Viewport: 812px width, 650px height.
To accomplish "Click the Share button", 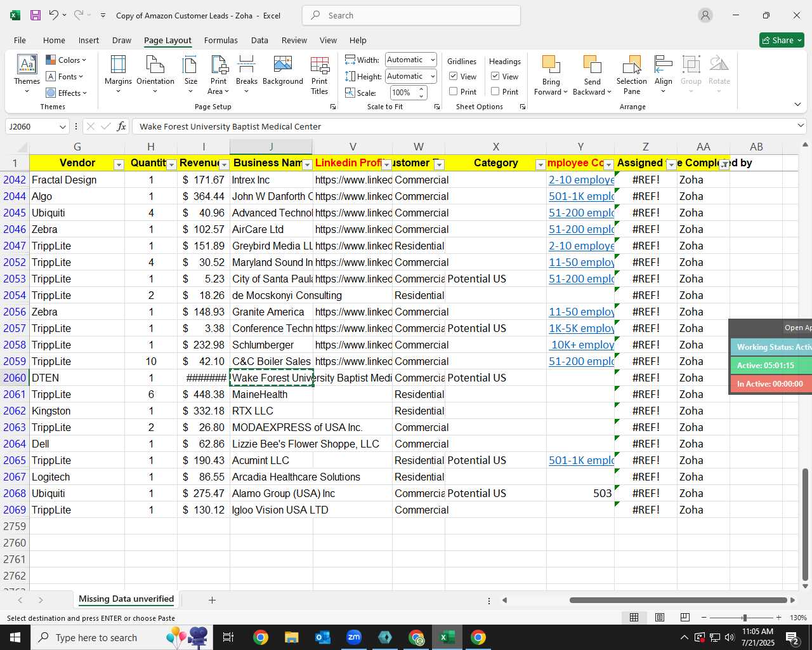I will click(782, 40).
